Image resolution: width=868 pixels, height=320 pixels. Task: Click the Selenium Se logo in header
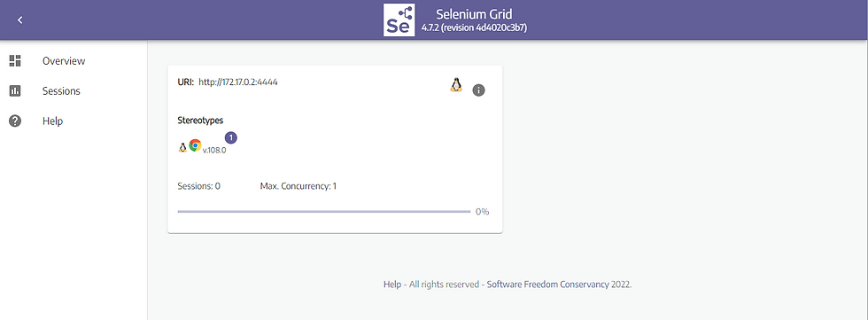[399, 20]
